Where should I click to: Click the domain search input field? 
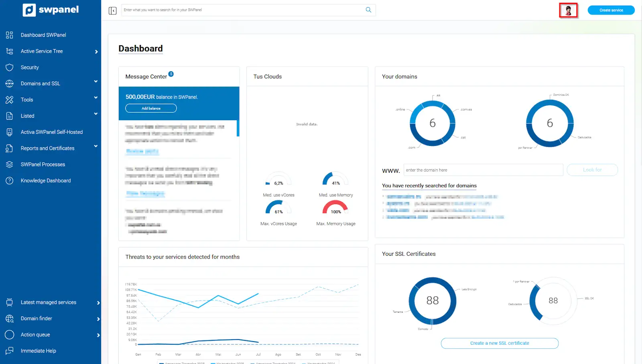[483, 170]
